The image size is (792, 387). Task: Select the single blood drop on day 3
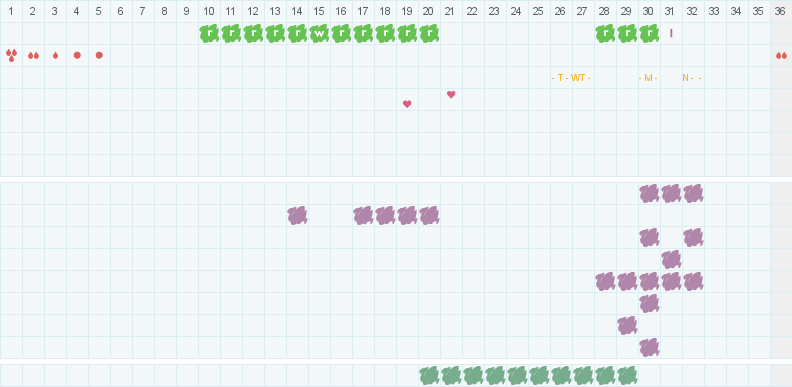[x=55, y=56]
